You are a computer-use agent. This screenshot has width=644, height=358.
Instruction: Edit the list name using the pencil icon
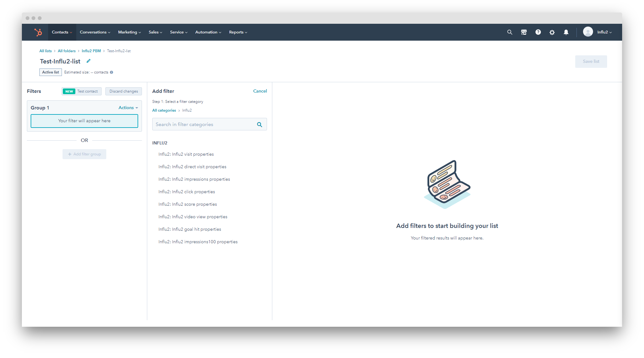click(88, 61)
